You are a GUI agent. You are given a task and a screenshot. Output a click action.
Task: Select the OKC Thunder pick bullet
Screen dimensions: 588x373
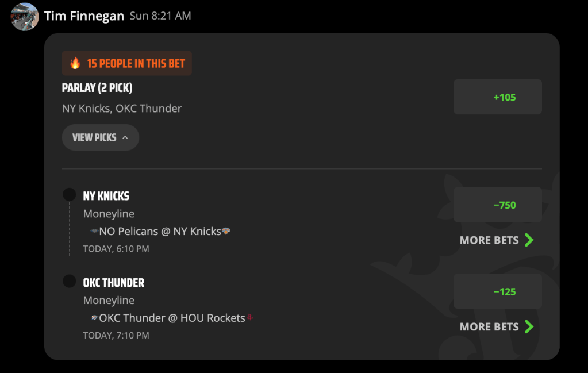(x=70, y=281)
